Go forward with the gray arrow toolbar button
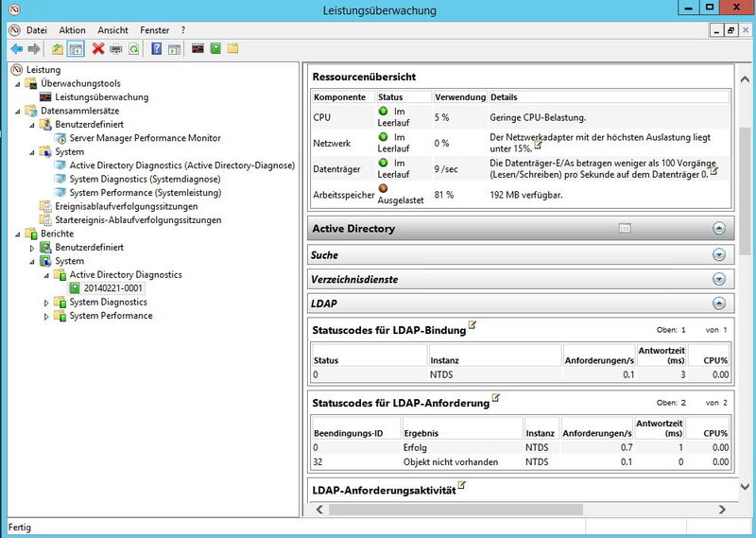 [34, 49]
